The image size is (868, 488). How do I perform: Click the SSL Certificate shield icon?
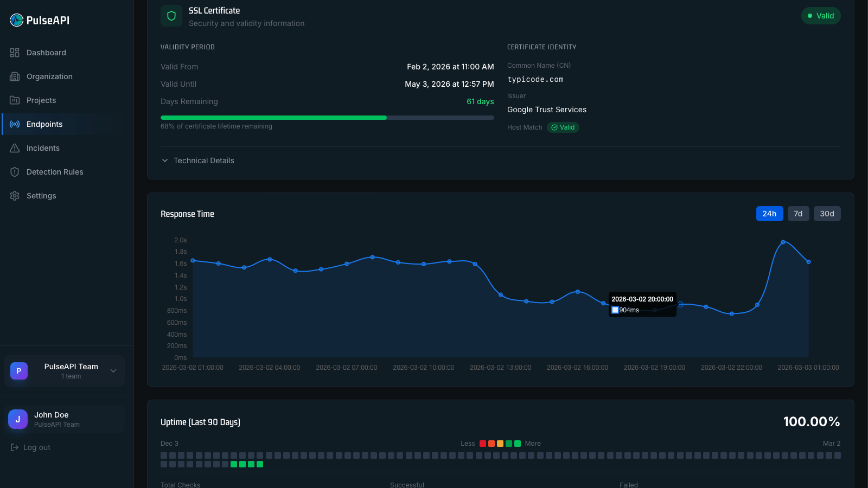(x=171, y=16)
